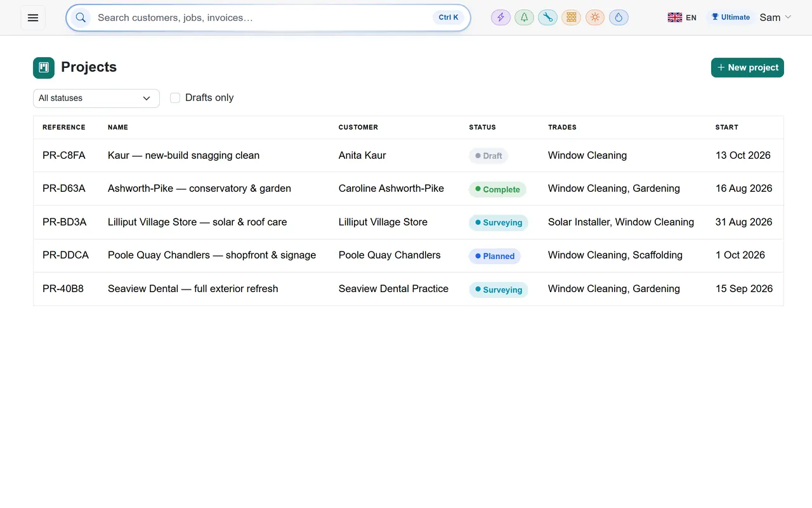
Task: Select the orange sun trade icon
Action: pyautogui.click(x=595, y=18)
